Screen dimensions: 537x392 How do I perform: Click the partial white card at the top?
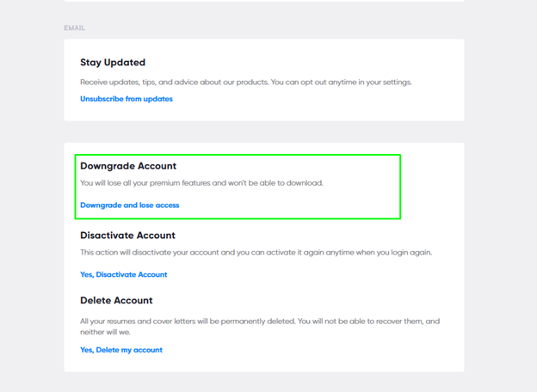coord(263,1)
